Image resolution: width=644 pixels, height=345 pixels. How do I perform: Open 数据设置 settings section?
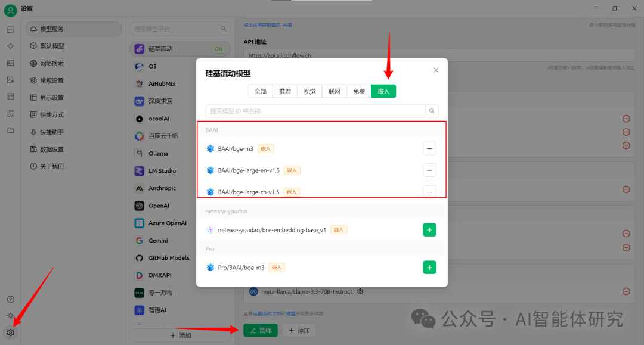[x=73, y=150]
